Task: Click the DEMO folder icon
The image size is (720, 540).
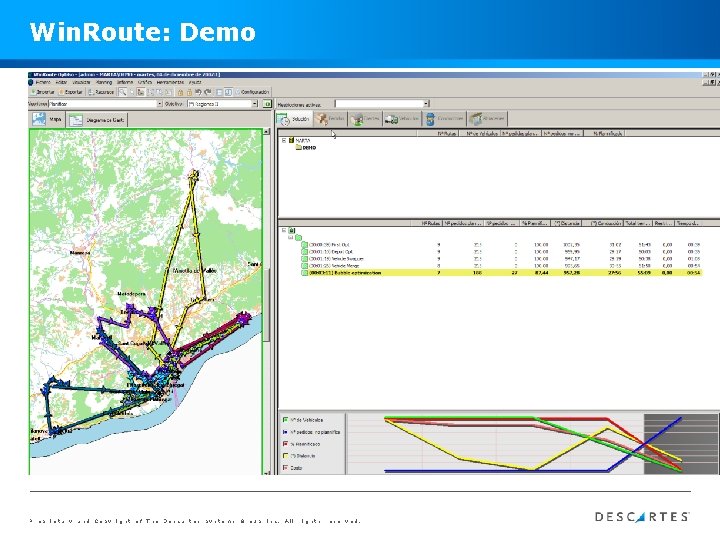Action: tap(298, 148)
